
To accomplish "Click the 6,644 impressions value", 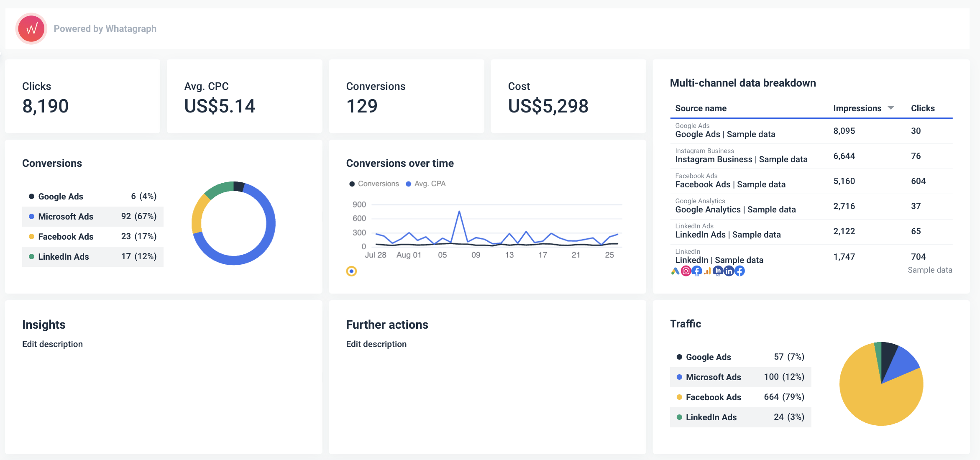I will 844,156.
